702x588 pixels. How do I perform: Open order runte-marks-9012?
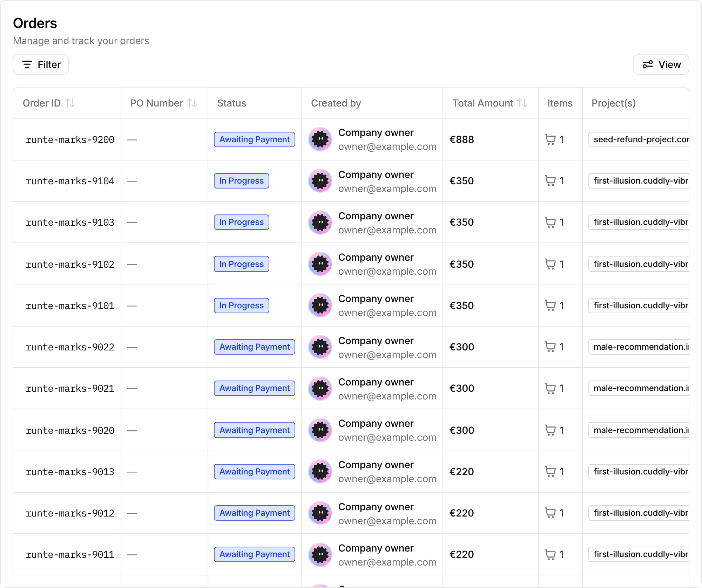point(70,513)
